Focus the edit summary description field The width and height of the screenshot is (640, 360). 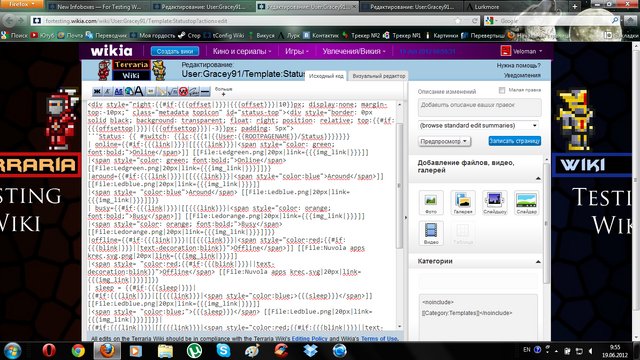click(480, 107)
